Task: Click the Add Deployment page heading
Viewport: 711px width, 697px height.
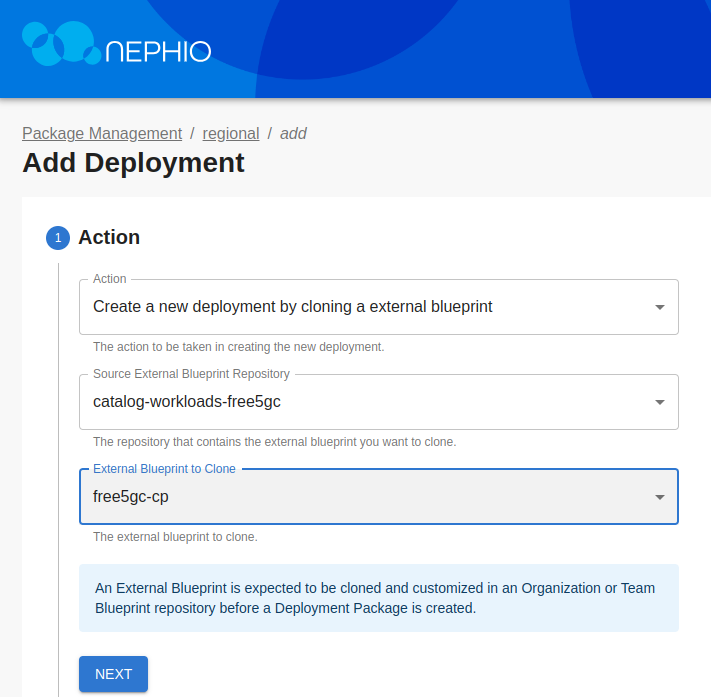Action: [133, 163]
